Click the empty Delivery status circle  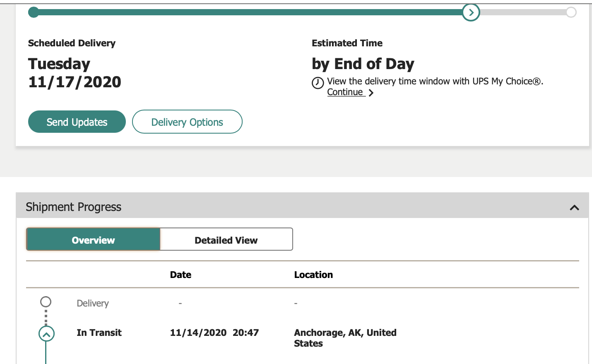point(46,302)
